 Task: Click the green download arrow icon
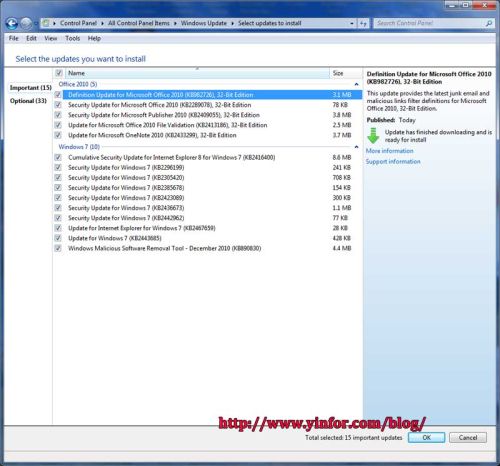(x=373, y=135)
